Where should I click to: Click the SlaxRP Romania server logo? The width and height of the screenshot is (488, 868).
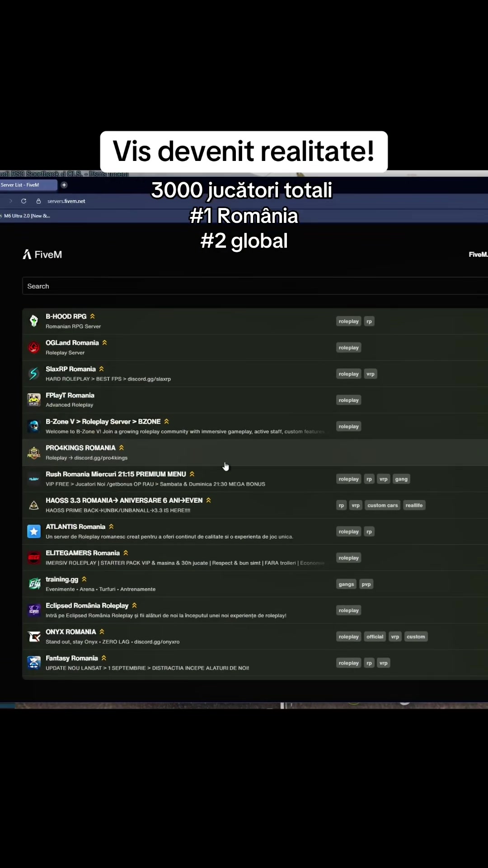34,373
